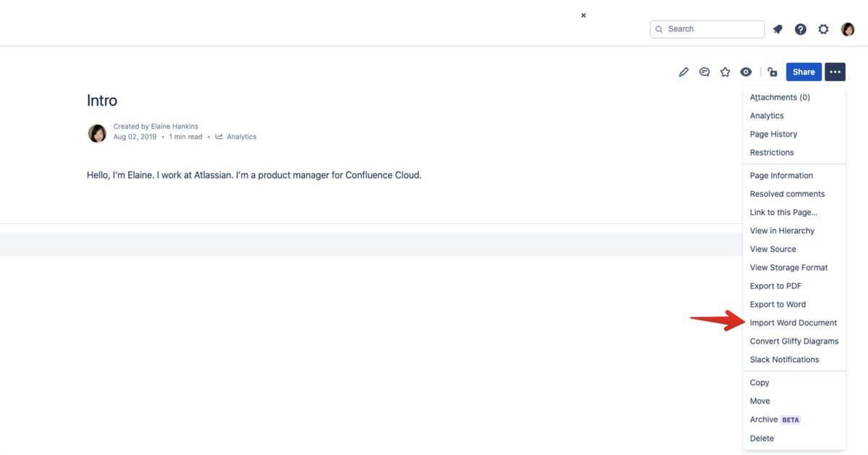The width and height of the screenshot is (868, 455).
Task: Click the Elaine Hankins author link
Action: pyautogui.click(x=175, y=125)
